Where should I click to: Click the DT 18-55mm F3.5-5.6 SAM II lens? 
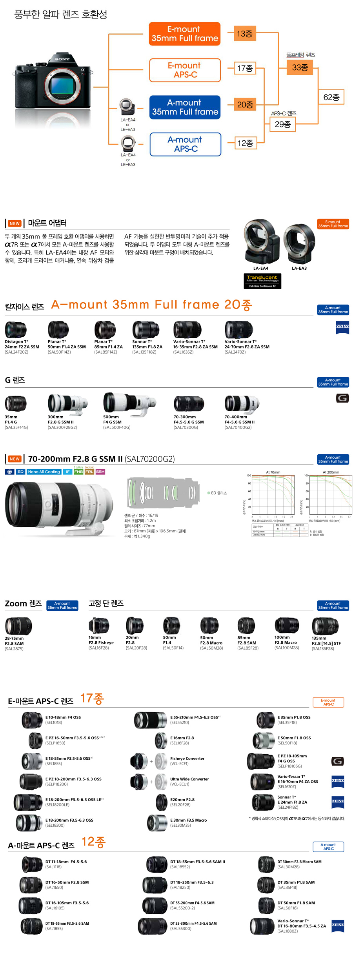[157, 864]
